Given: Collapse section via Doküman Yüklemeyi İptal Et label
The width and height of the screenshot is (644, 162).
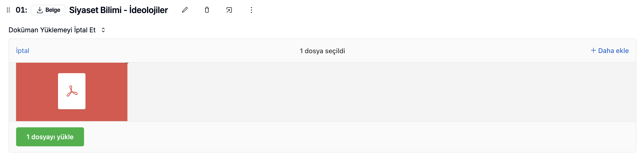Looking at the screenshot, I should 52,30.
